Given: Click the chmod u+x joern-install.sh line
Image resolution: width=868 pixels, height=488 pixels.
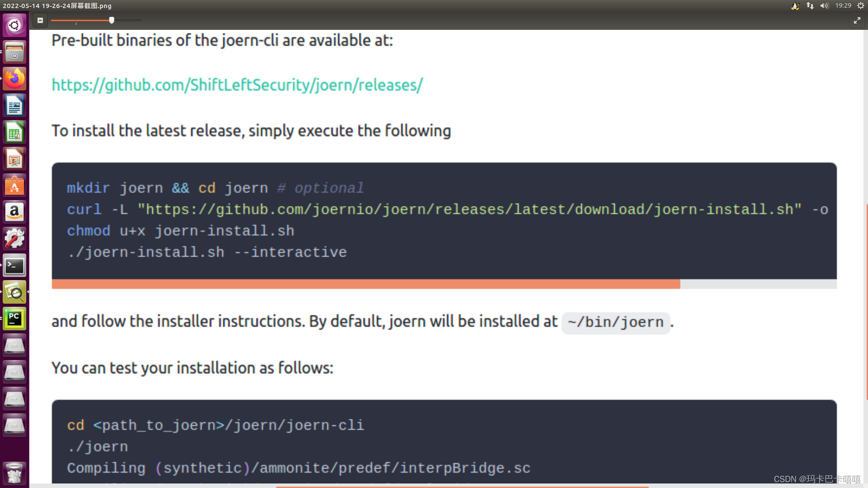Looking at the screenshot, I should pyautogui.click(x=181, y=231).
